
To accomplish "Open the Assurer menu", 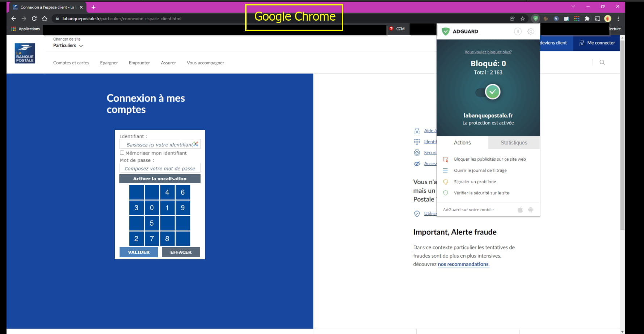I will point(168,63).
